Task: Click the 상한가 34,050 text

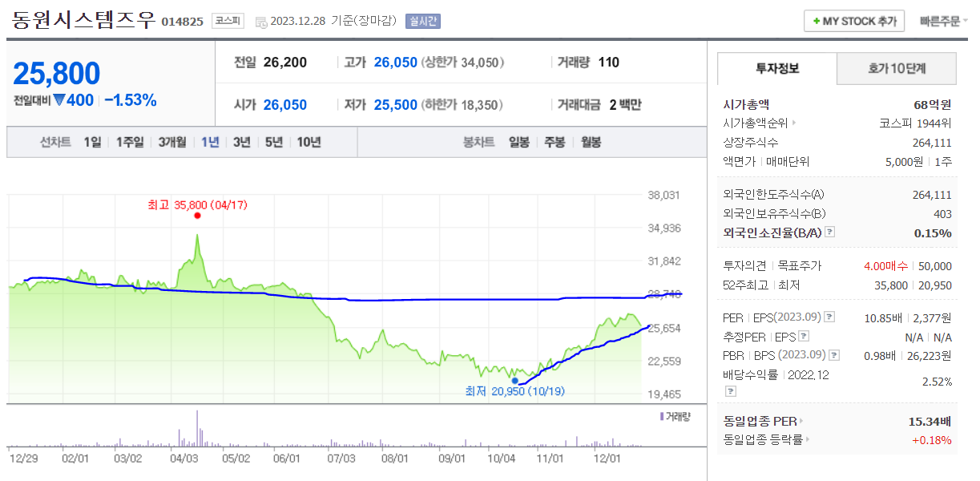Action: (462, 63)
